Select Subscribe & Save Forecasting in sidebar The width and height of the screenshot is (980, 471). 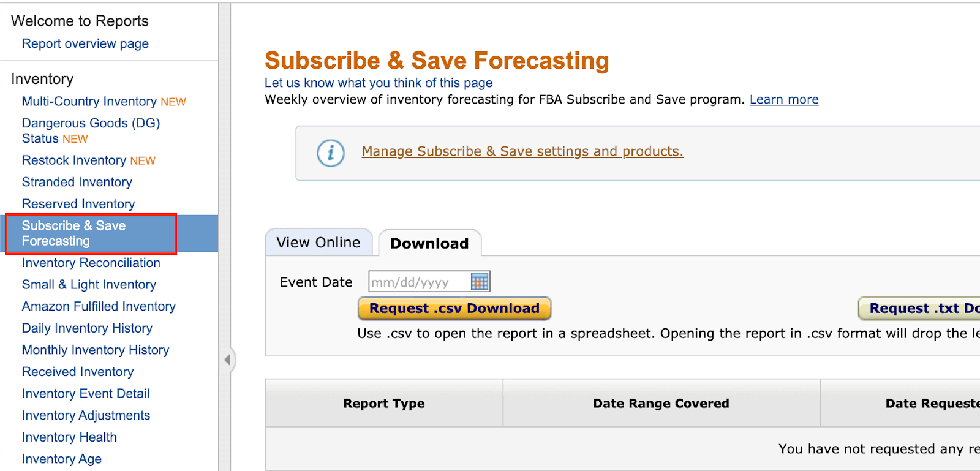[x=73, y=233]
